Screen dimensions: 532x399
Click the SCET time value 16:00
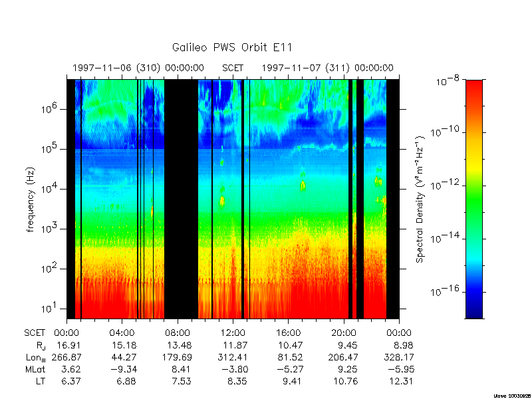tap(288, 333)
